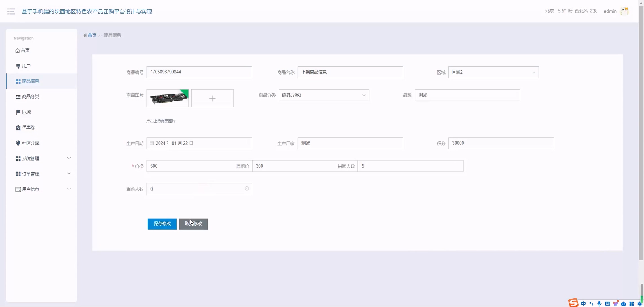Viewport: 644px width, 307px height.
Task: Click the 商品信息 breadcrumb text
Action: pos(112,35)
